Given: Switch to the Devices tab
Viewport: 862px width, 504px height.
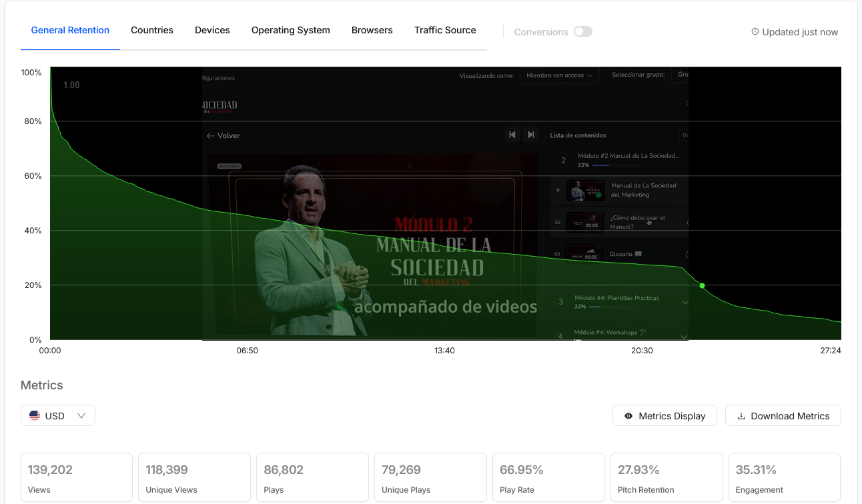Looking at the screenshot, I should click(212, 30).
